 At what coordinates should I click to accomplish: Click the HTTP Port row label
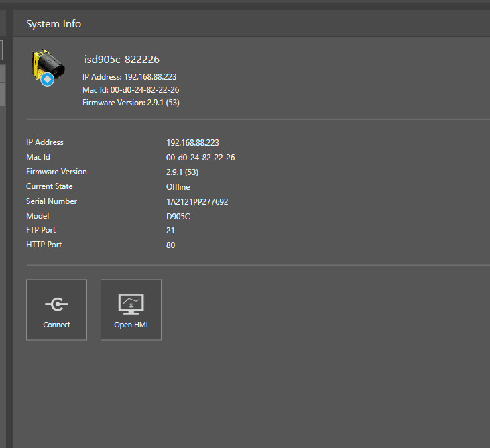(44, 245)
